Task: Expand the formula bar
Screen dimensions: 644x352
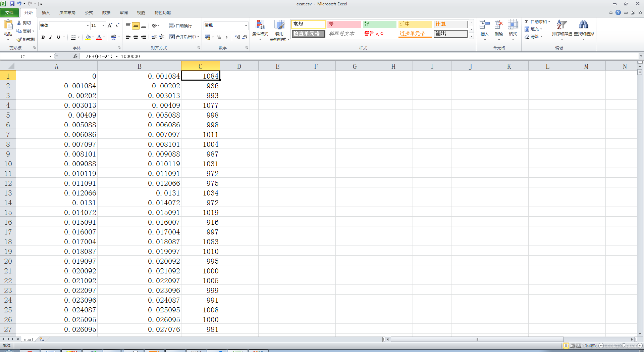Action: pos(641,56)
